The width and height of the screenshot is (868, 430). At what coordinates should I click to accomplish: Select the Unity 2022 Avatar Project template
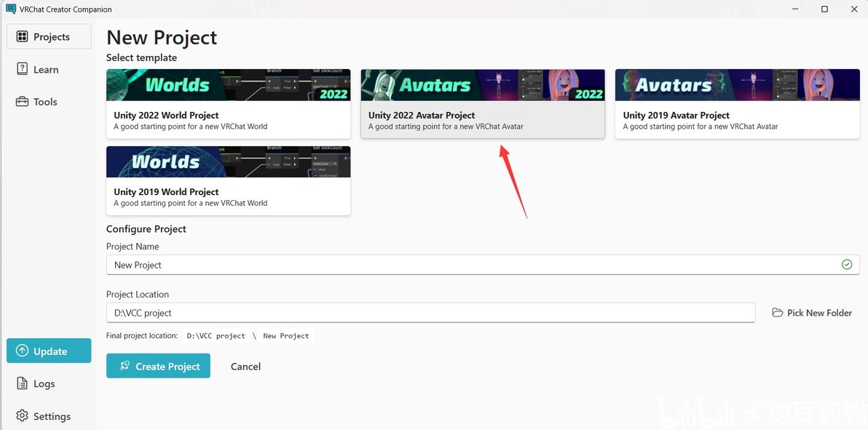pos(483,103)
